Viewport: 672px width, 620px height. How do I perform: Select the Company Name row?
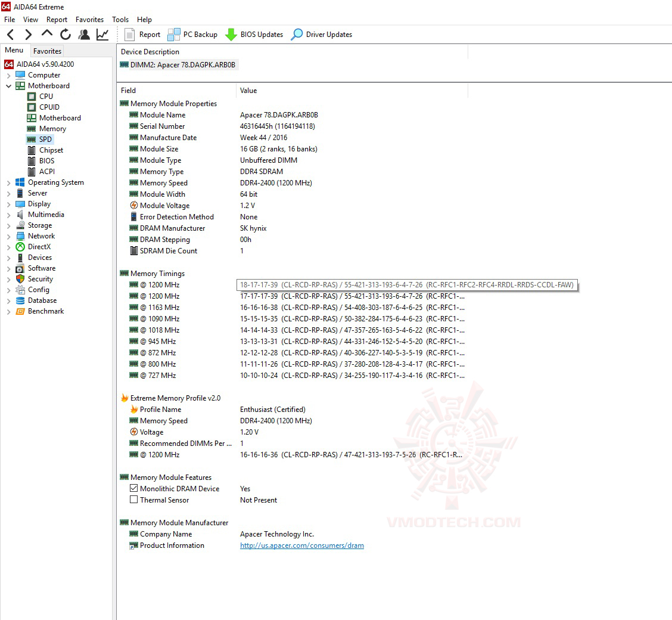pyautogui.click(x=291, y=534)
